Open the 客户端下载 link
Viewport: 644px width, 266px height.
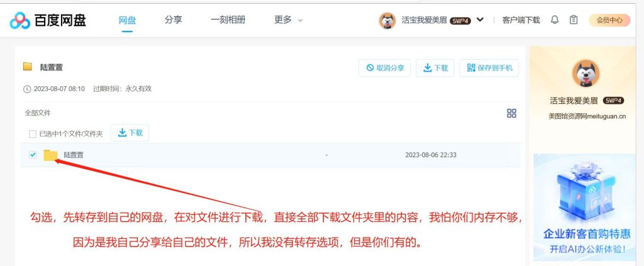point(521,19)
